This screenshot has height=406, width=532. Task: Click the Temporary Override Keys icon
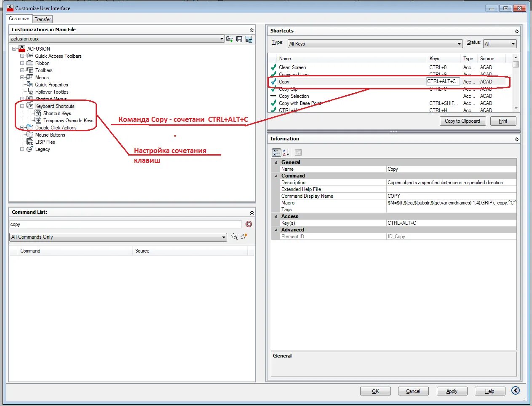[x=38, y=120]
